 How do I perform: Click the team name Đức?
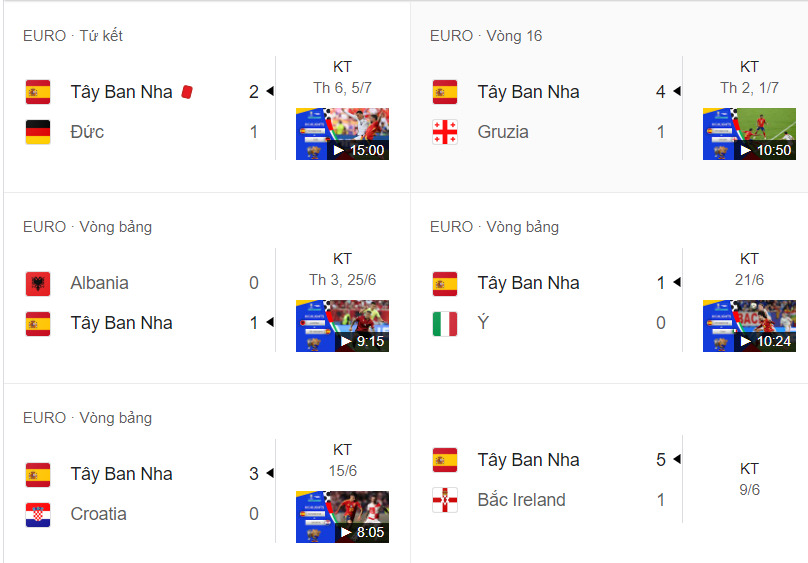(x=87, y=132)
